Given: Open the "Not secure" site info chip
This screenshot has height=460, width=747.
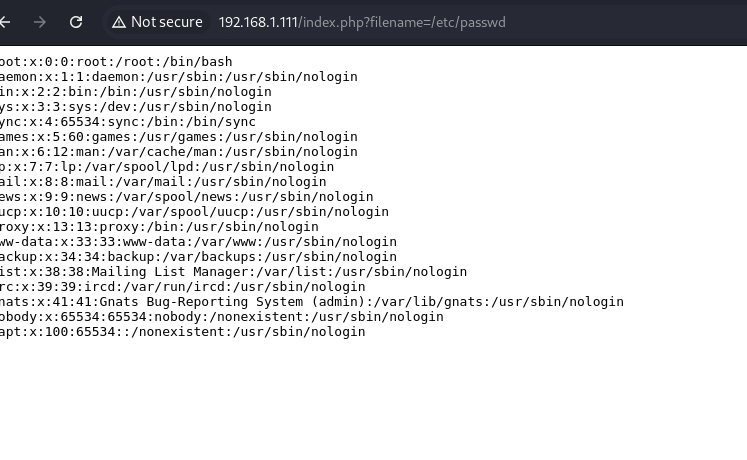Looking at the screenshot, I should tap(157, 22).
